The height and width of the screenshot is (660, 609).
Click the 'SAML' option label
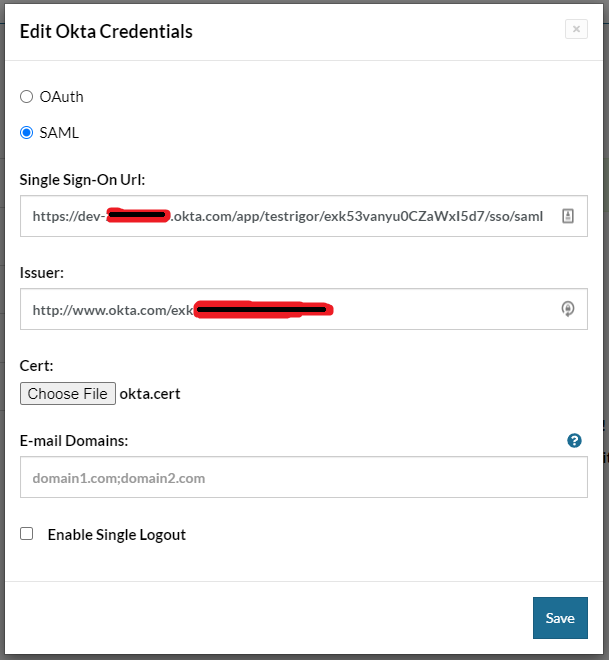tap(59, 133)
